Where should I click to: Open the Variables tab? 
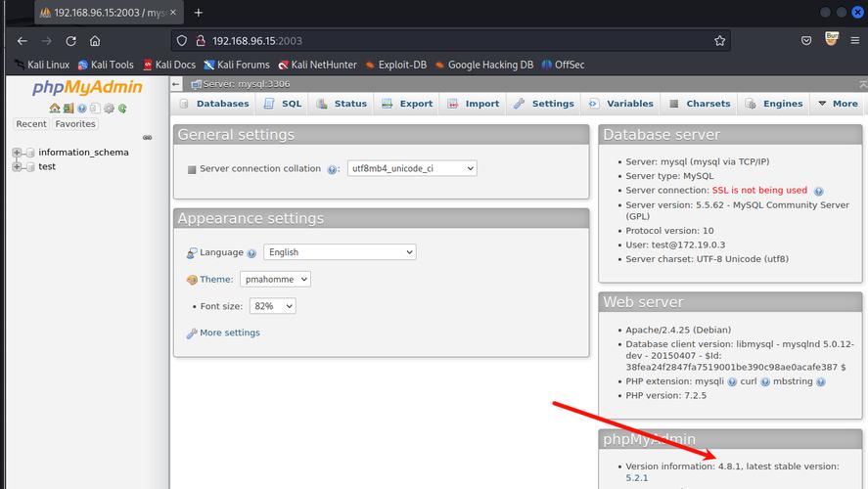[x=620, y=104]
